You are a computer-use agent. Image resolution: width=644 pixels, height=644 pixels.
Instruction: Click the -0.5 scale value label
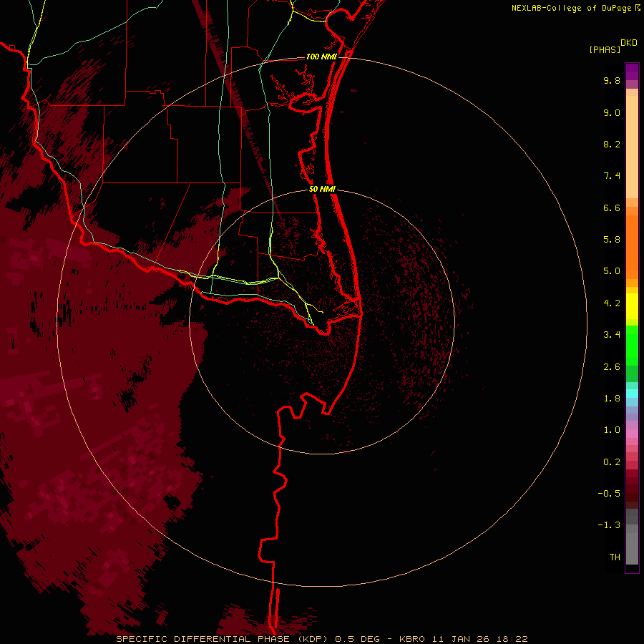(609, 494)
